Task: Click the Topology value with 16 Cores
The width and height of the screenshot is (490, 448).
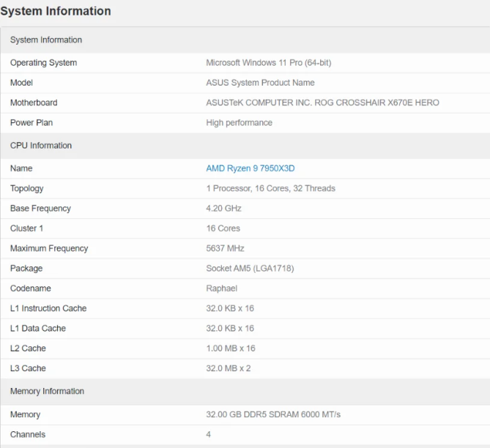Action: click(x=270, y=188)
